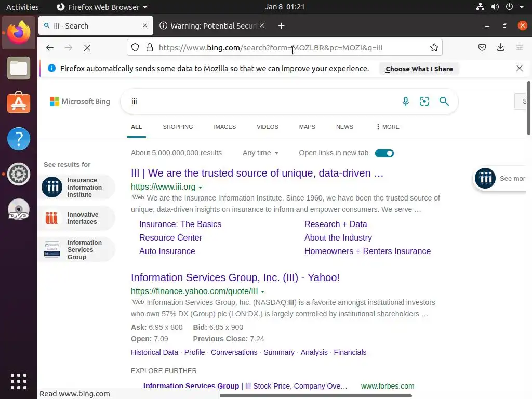This screenshot has width=532, height=399.
Task: Open the MORE search categories menu
Action: (x=388, y=127)
